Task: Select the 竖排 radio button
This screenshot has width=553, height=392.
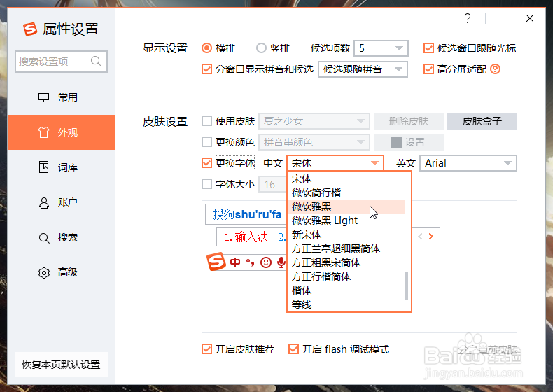Action: click(261, 48)
